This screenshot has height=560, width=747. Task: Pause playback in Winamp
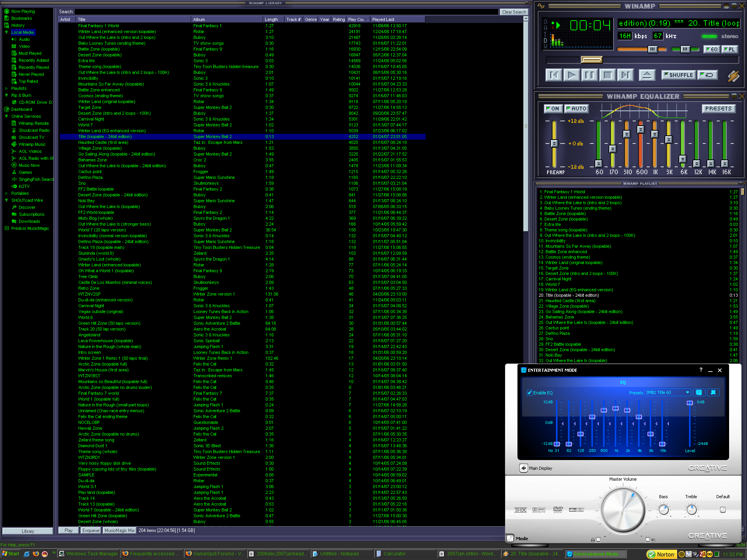click(x=589, y=75)
